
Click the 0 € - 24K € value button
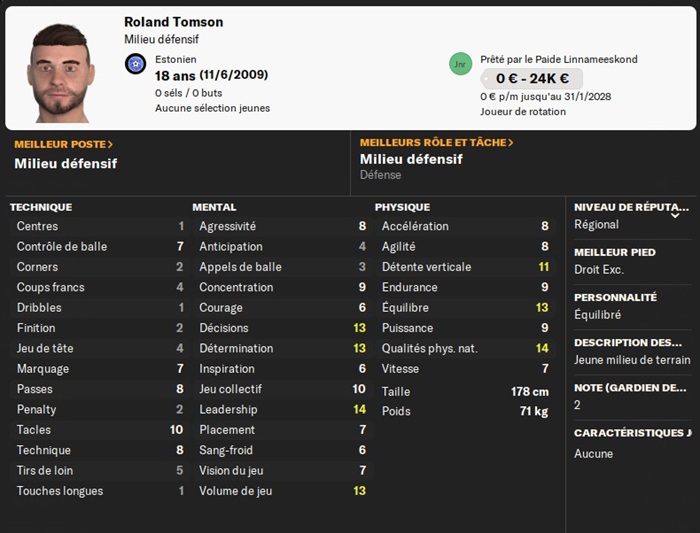pos(530,78)
